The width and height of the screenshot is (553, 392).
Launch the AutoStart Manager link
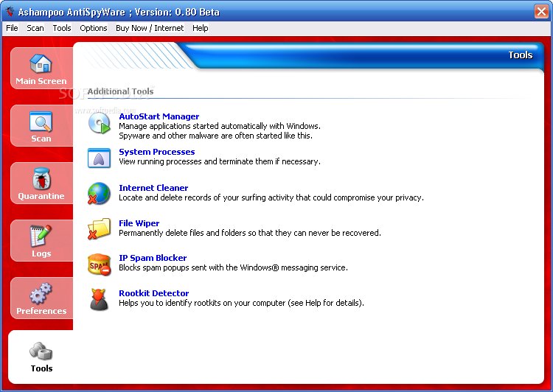click(x=159, y=116)
